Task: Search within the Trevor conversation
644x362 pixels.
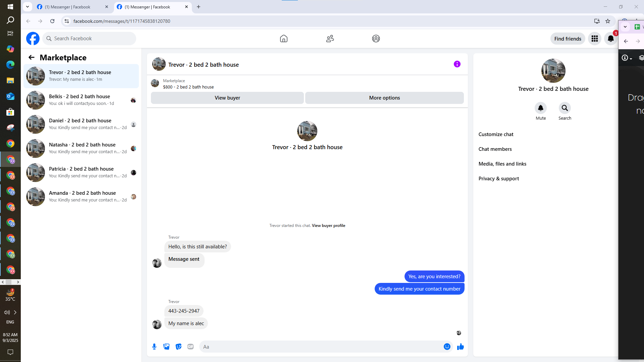Action: [565, 108]
